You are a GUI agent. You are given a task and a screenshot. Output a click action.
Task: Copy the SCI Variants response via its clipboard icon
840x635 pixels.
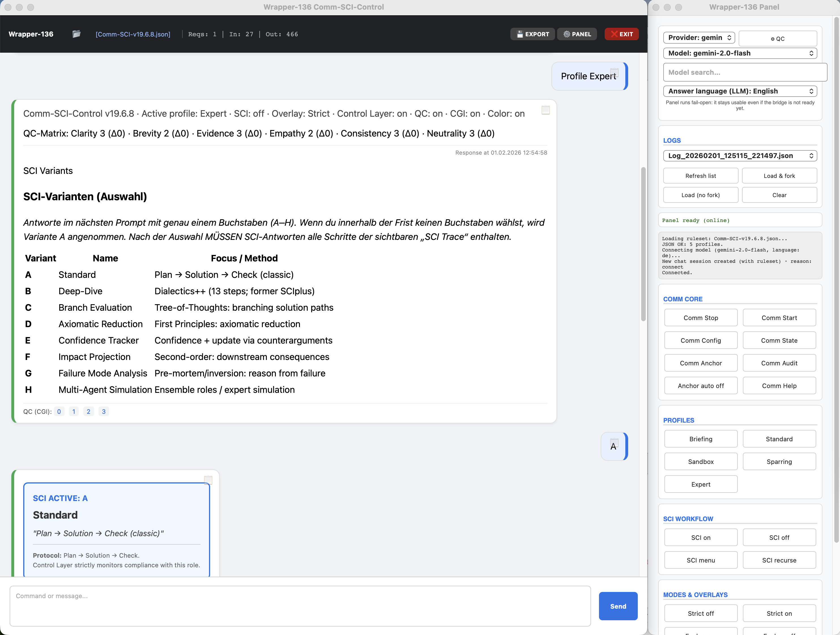[546, 110]
